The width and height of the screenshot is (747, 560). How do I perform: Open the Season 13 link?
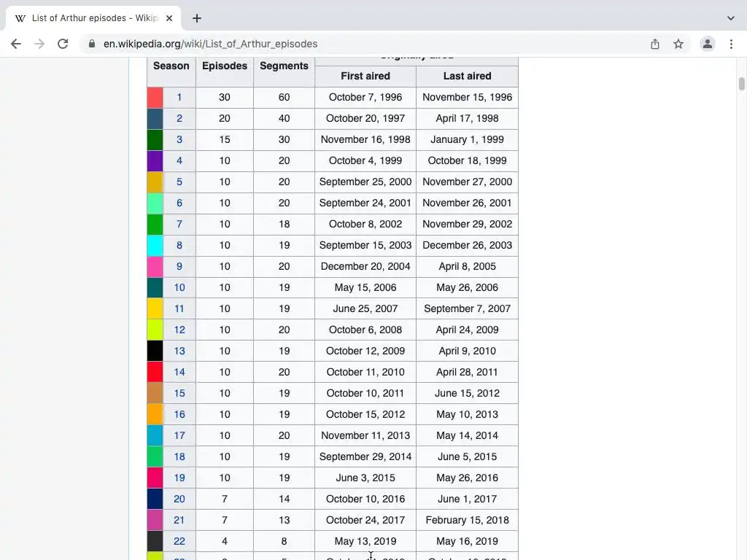(179, 351)
